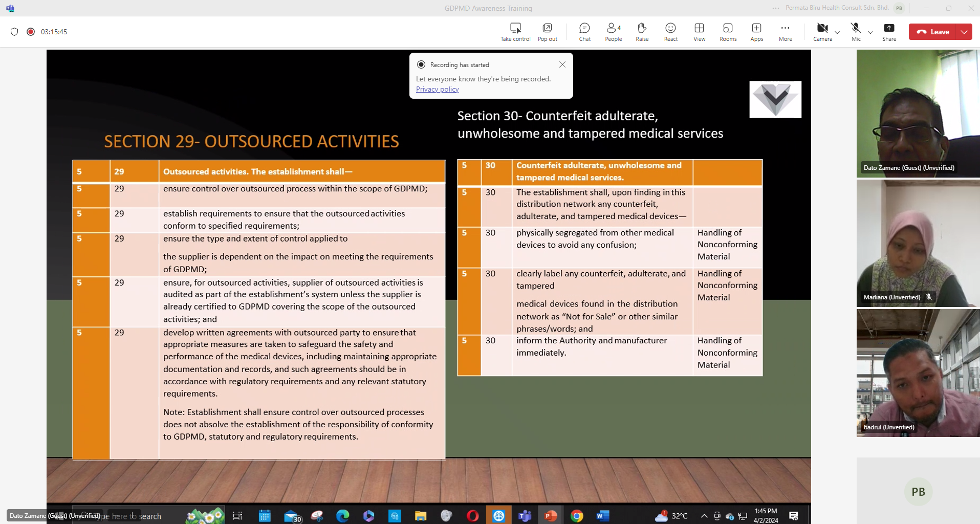Expand the Mic options dropdown arrow
Image resolution: width=980 pixels, height=524 pixels.
point(870,32)
